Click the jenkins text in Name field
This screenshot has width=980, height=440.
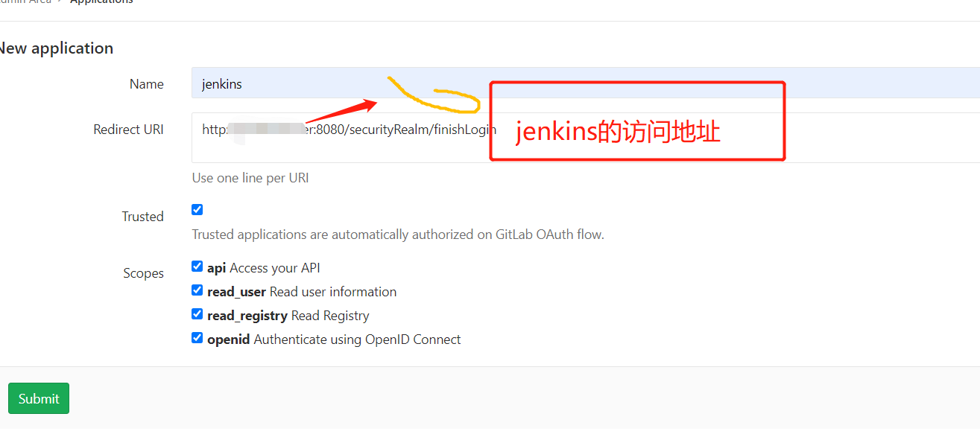tap(221, 83)
